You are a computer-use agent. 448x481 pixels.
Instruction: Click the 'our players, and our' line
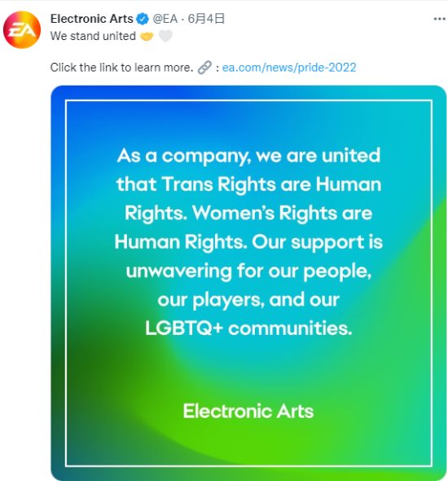(x=248, y=300)
